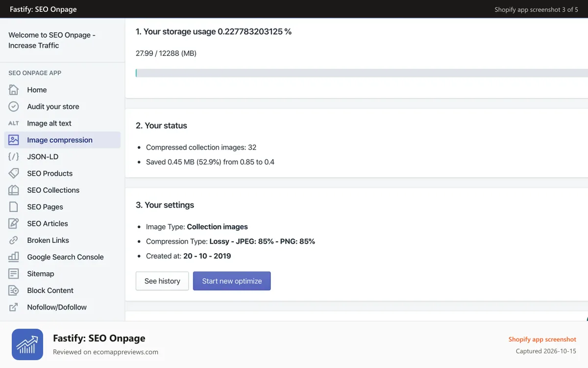Click the Your status heading
This screenshot has width=588, height=368.
point(161,126)
